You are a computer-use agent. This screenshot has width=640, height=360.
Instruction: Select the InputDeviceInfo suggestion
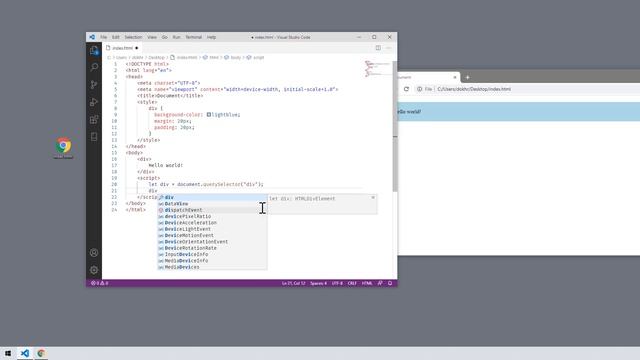(212, 254)
